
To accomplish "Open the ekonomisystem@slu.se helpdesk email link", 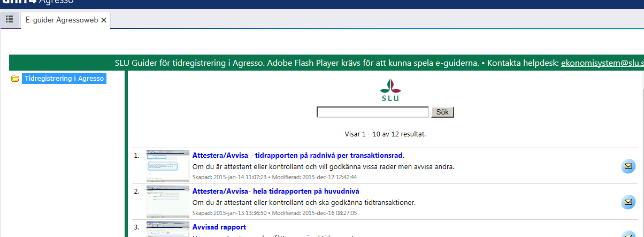I will 602,63.
